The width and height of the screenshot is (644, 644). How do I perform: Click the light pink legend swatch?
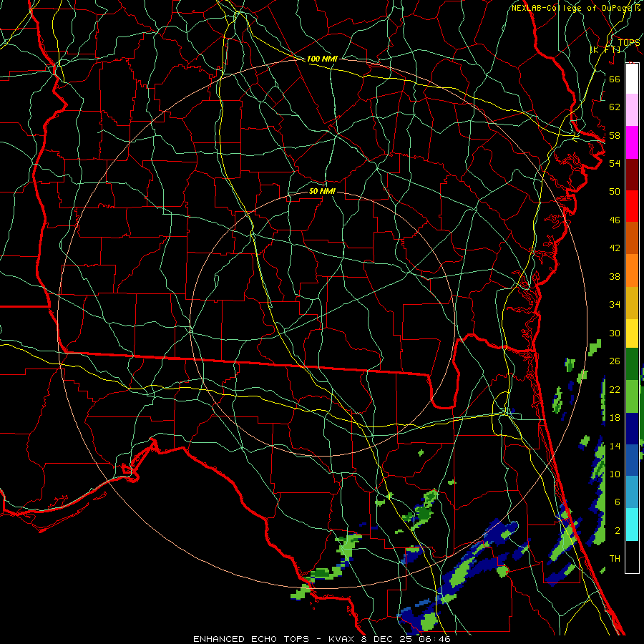click(x=632, y=109)
